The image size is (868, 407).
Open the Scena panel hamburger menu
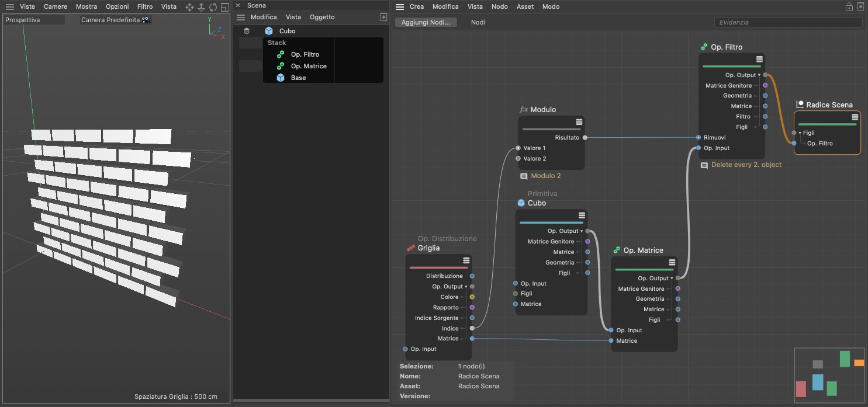(x=240, y=18)
